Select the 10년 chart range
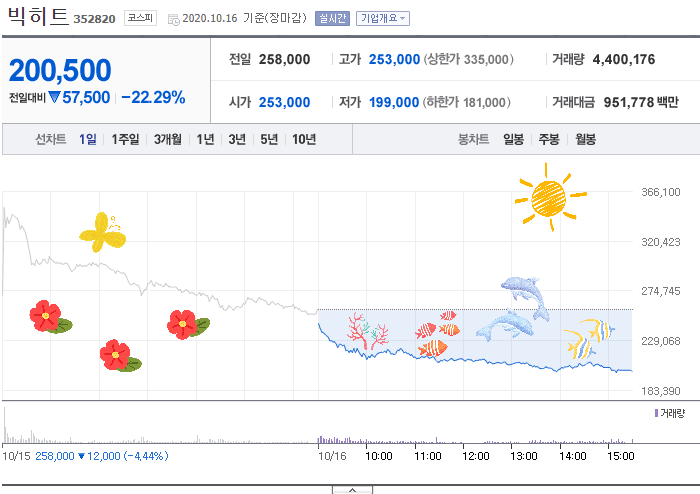The image size is (700, 494). click(304, 140)
